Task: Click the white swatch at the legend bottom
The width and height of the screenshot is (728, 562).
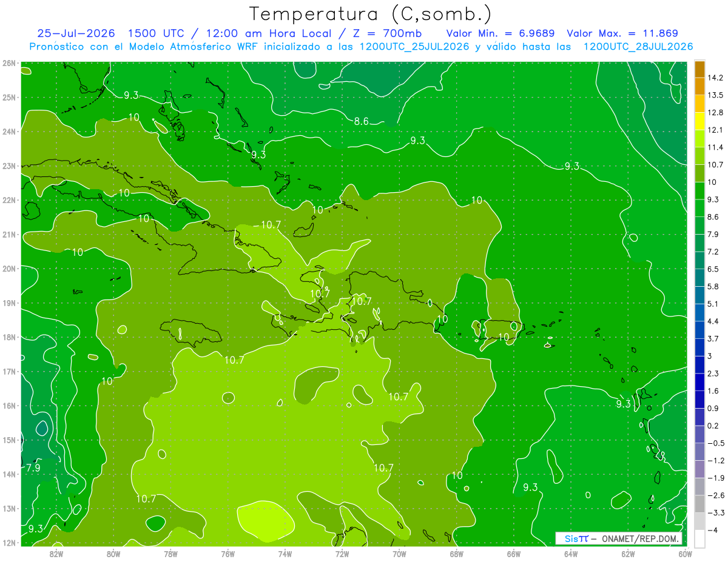Action: (x=699, y=538)
